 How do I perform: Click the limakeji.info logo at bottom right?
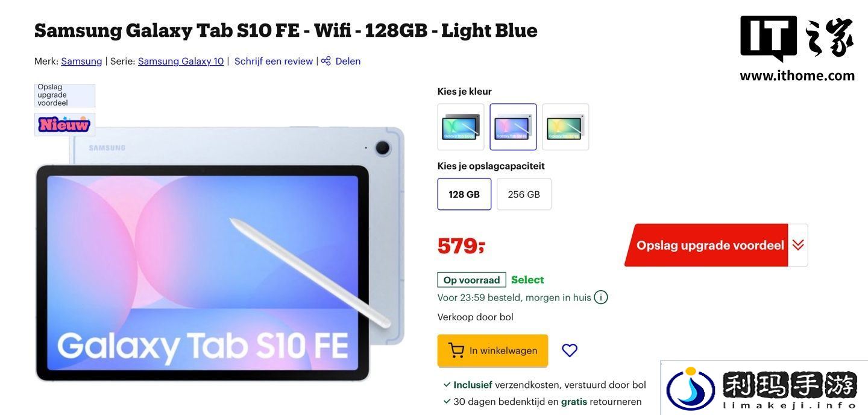[764, 388]
